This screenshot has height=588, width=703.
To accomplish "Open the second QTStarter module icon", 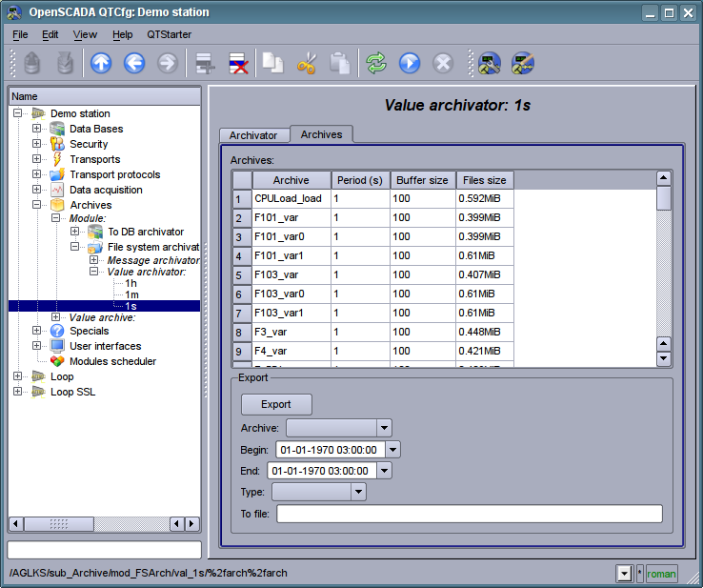I will (522, 63).
